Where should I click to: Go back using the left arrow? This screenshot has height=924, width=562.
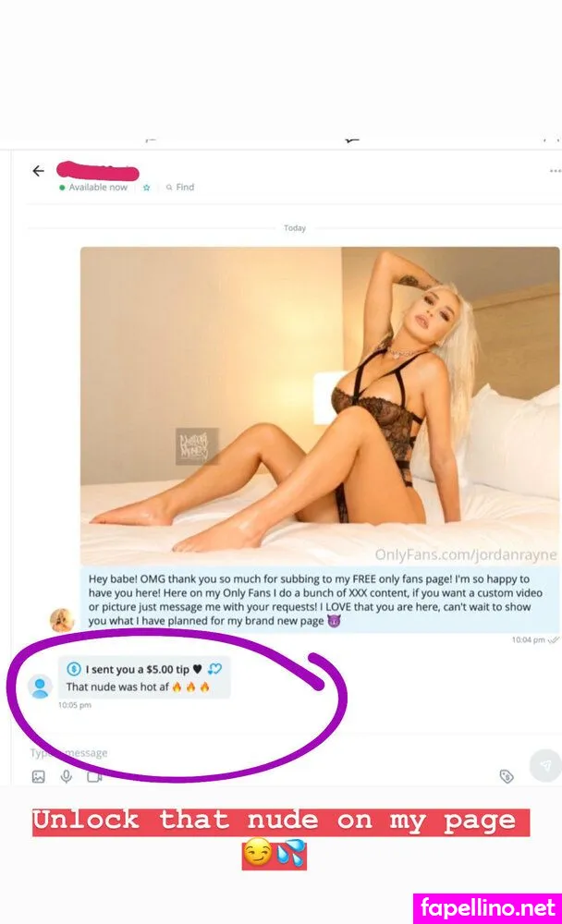[x=38, y=171]
